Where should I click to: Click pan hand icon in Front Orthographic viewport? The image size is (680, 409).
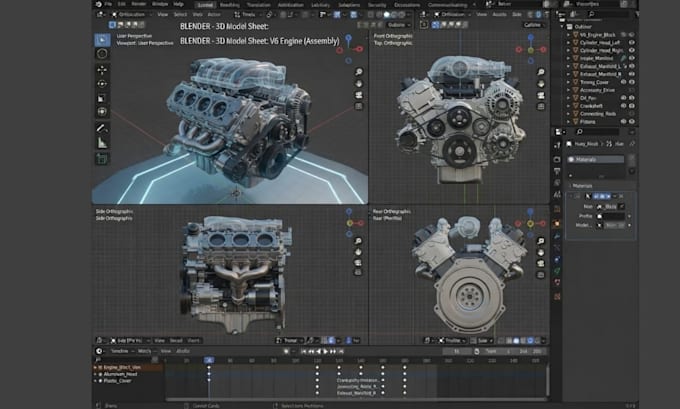541,84
